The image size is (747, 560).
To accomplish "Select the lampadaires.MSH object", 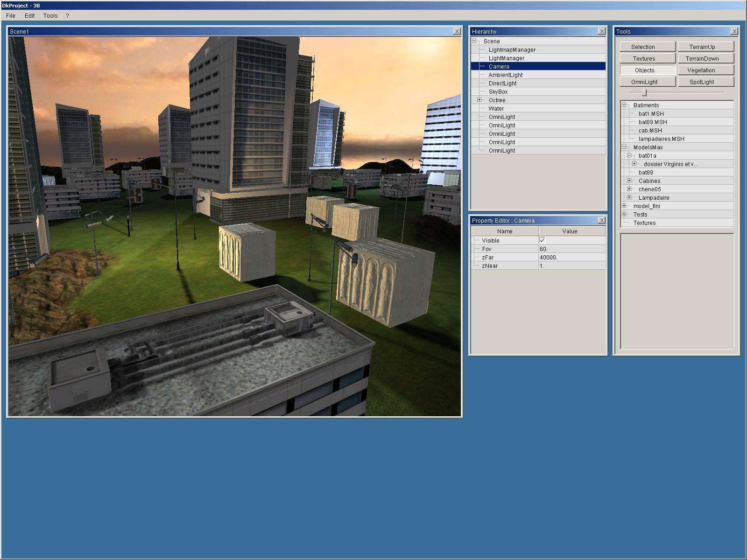I will [661, 139].
